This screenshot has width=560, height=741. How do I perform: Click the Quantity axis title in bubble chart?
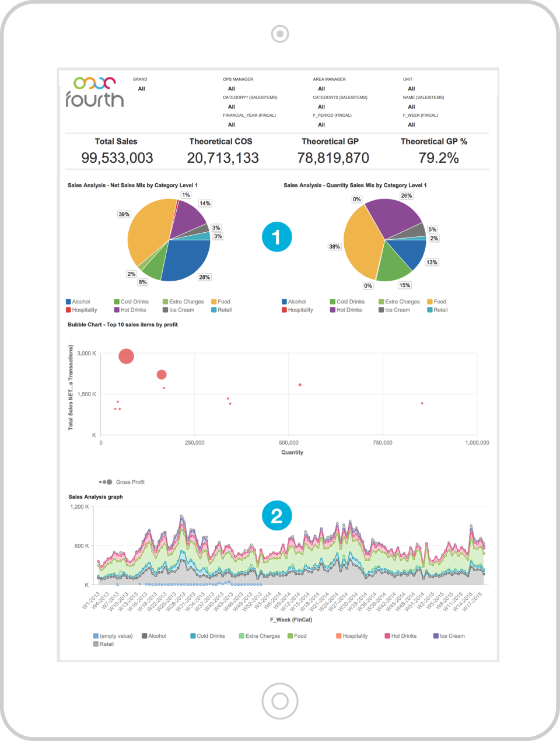click(292, 452)
